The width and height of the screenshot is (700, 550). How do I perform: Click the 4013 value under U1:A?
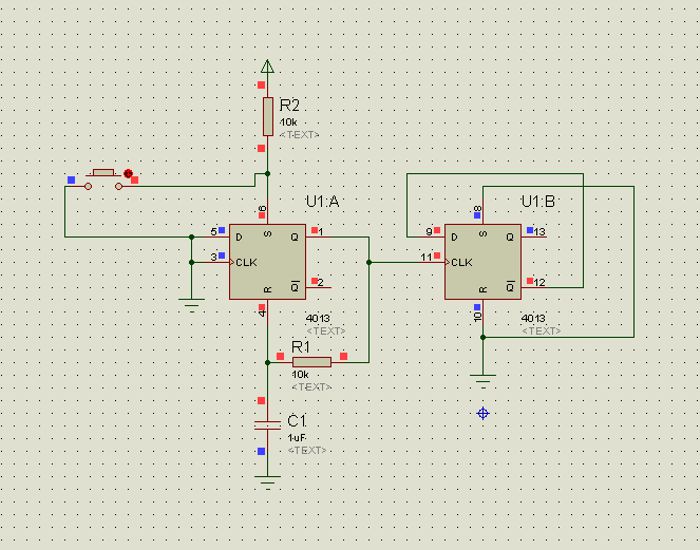click(x=318, y=318)
